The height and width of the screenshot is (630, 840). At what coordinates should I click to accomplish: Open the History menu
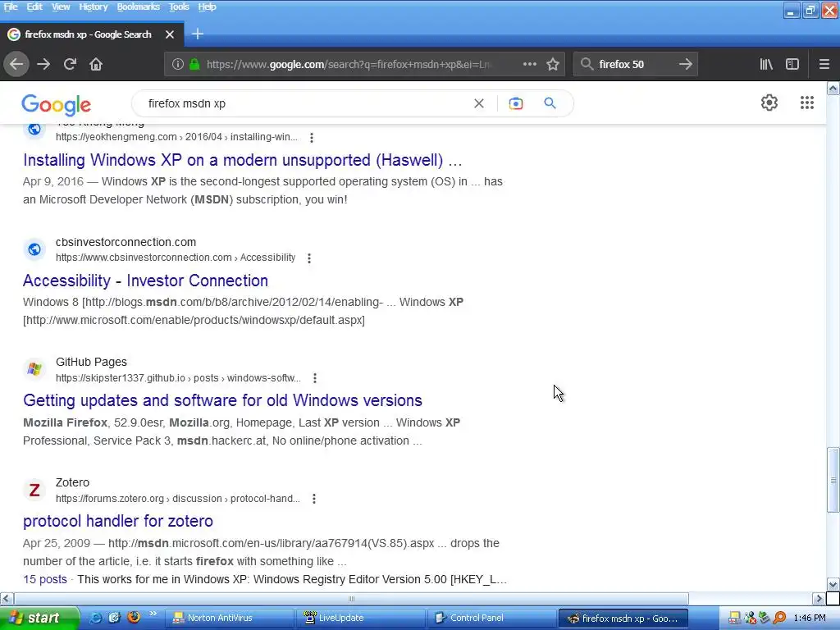coord(94,7)
